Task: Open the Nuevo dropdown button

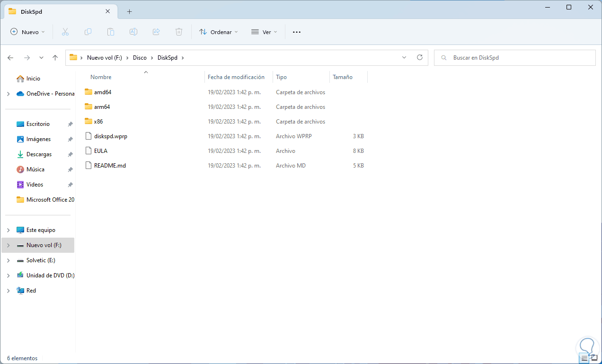Action: (27, 32)
